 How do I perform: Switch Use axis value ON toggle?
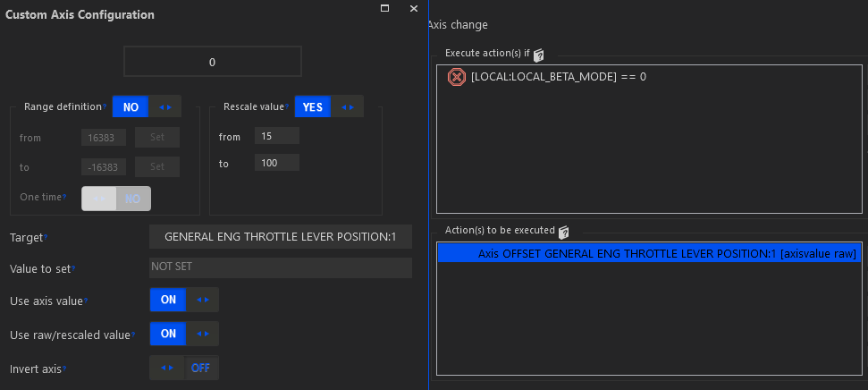click(183, 300)
